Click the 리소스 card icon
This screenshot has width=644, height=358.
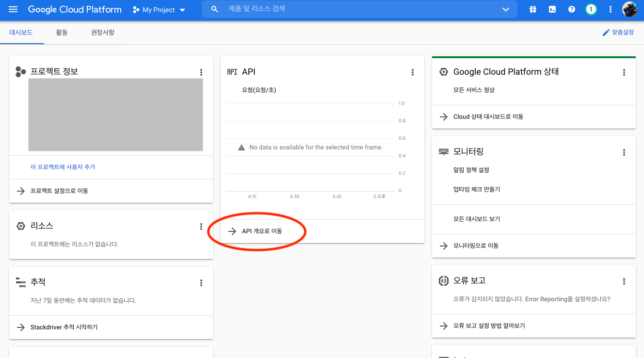(20, 226)
